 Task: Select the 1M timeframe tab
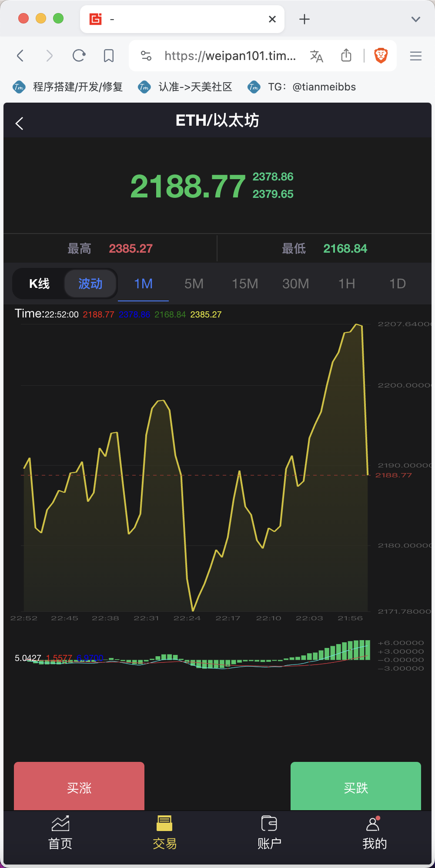tap(143, 284)
